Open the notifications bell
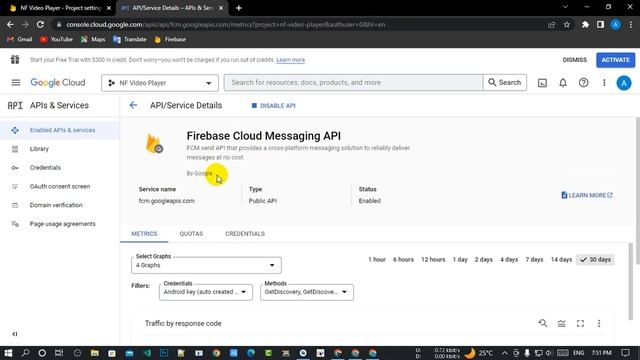The width and height of the screenshot is (640, 360). (563, 83)
